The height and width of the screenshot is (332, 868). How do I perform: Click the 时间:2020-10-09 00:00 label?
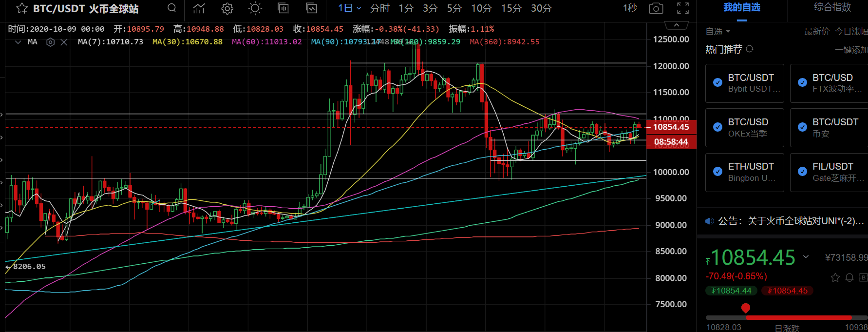tap(56, 29)
